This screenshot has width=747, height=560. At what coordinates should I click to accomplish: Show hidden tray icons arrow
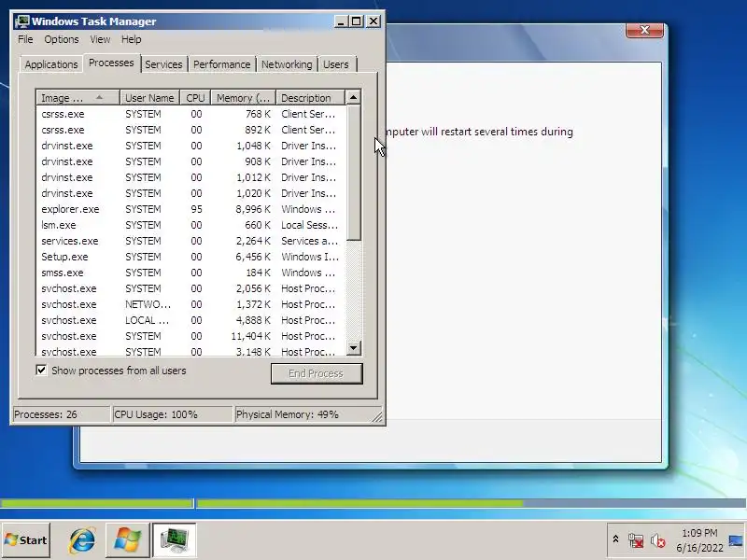(x=615, y=539)
